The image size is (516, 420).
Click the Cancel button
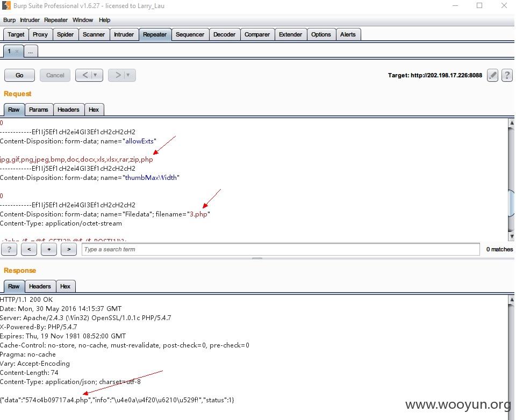[55, 75]
